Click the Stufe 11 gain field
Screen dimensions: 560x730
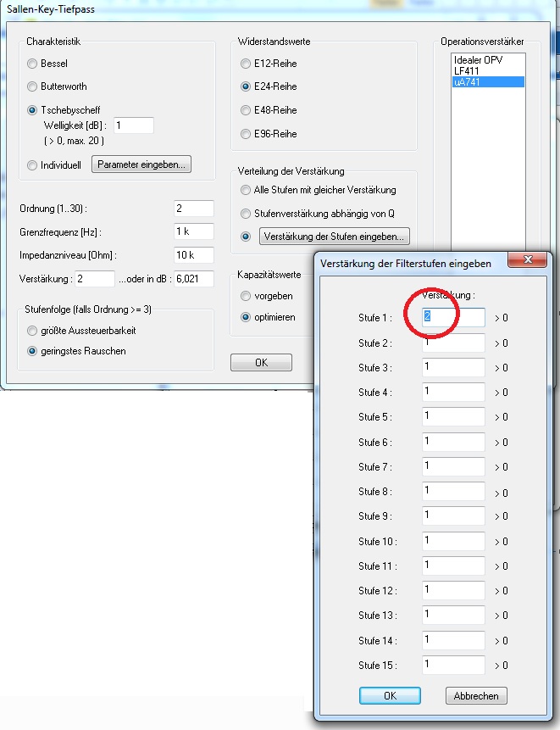(453, 566)
